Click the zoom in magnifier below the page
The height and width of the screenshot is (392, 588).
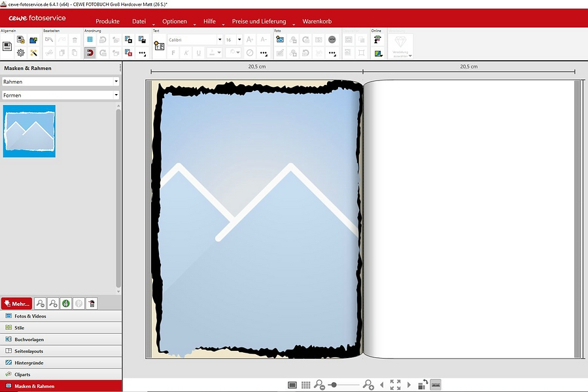tap(368, 385)
